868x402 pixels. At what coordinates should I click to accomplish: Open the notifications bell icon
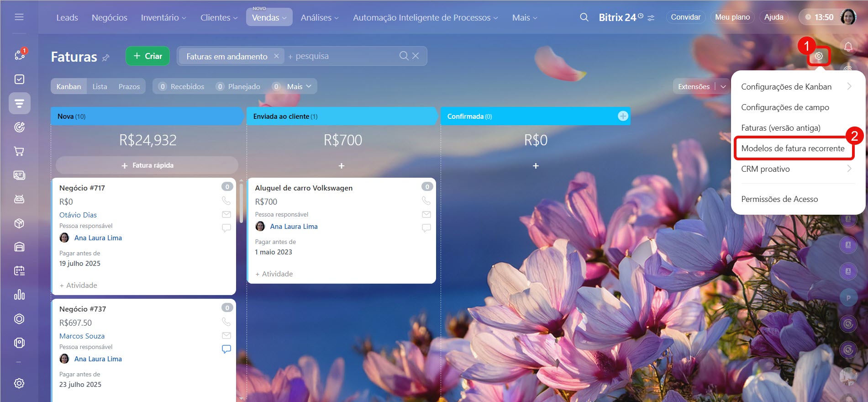pyautogui.click(x=848, y=47)
